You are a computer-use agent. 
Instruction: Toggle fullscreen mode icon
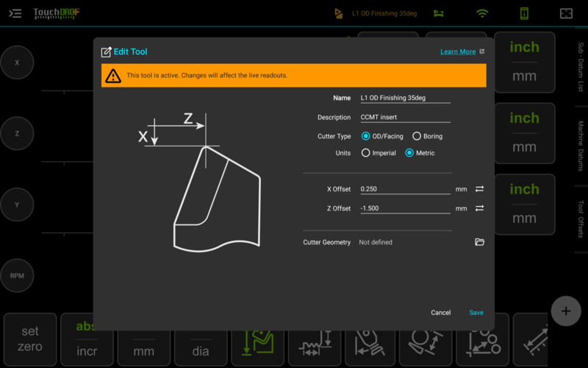[x=566, y=13]
